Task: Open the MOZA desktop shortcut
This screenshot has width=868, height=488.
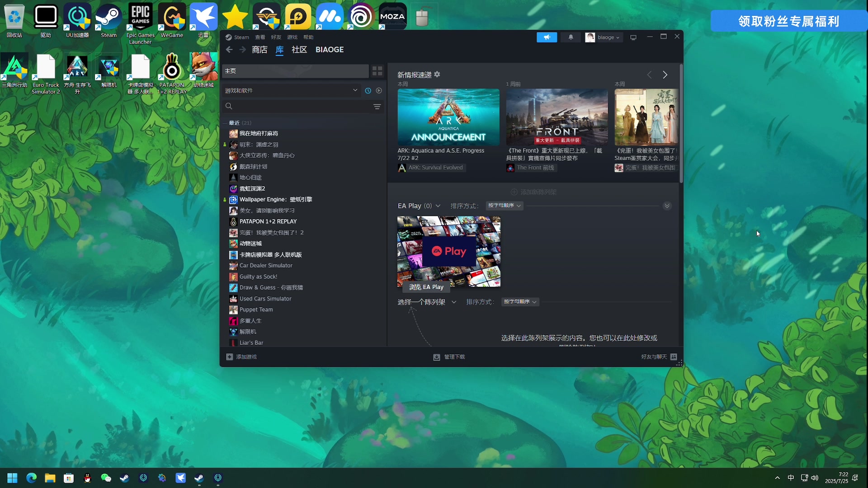Action: click(392, 16)
